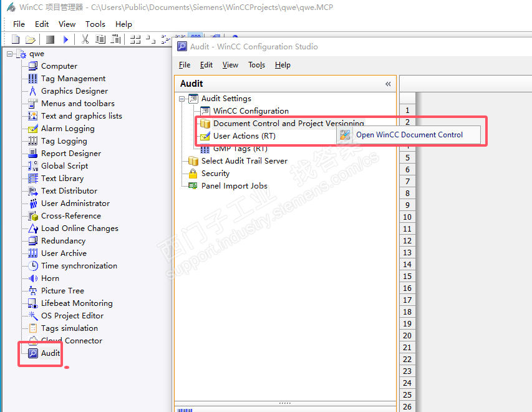The width and height of the screenshot is (532, 412).
Task: Click the Activate runtime play icon
Action: [x=66, y=40]
